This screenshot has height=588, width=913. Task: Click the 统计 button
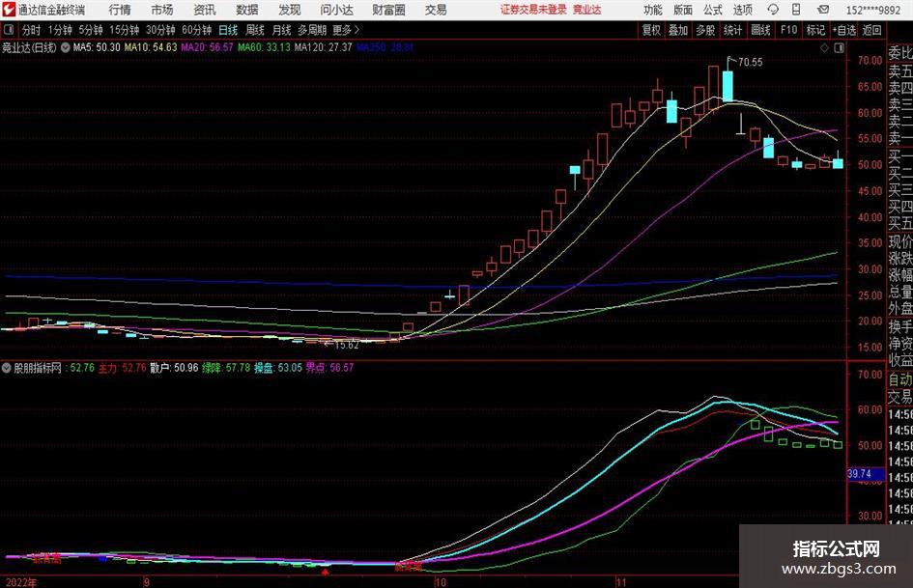732,30
